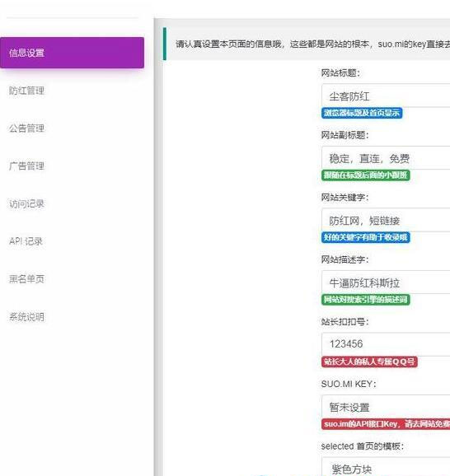Click the SUO.MI KEY label

pos(349,384)
